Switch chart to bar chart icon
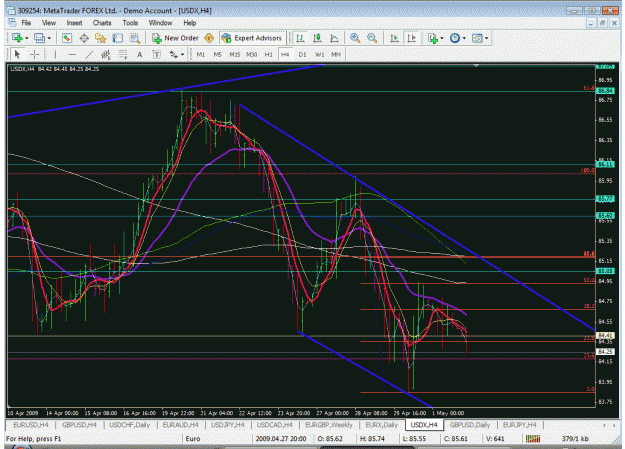625x449 pixels. pyautogui.click(x=301, y=38)
